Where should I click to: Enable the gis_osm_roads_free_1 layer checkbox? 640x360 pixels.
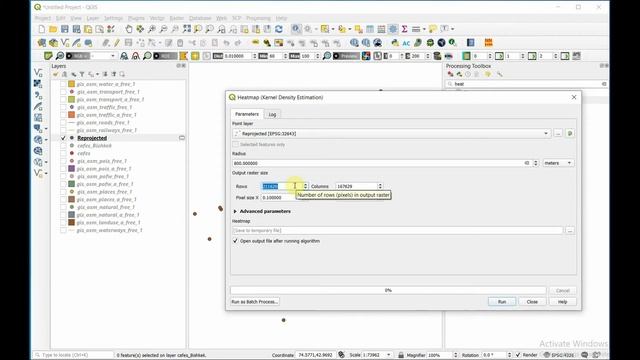(63, 122)
